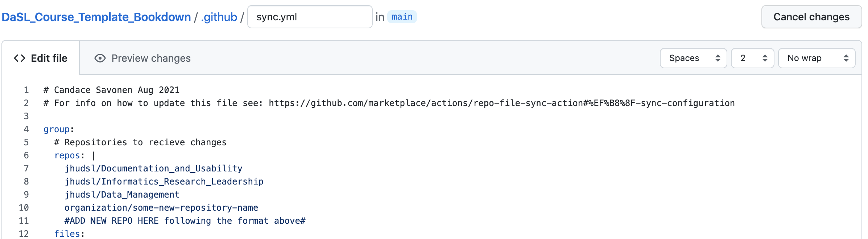Click the files: line in the code

pos(69,234)
